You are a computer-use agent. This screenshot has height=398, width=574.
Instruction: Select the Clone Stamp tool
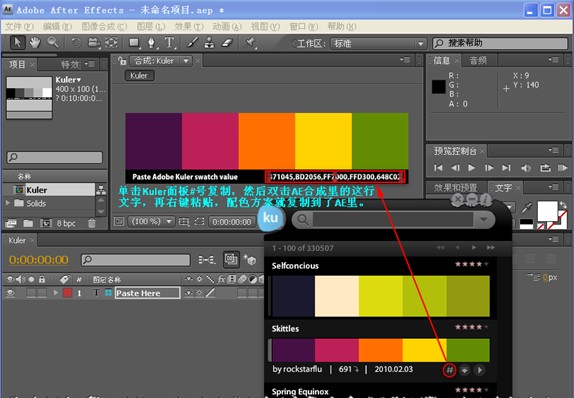(210, 43)
